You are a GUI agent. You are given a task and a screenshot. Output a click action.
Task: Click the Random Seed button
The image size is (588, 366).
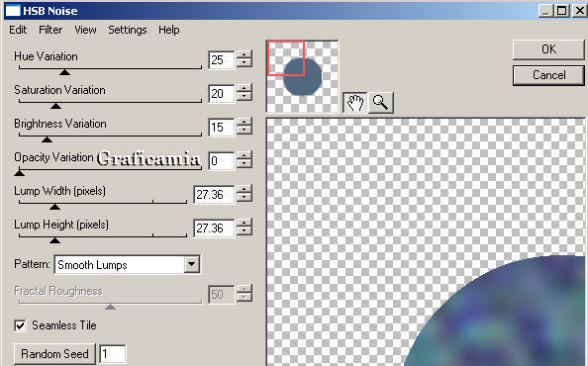tap(54, 354)
